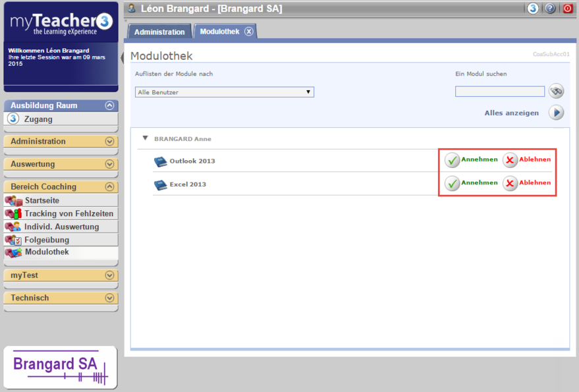Expand the Administration sidebar section

pyautogui.click(x=109, y=141)
